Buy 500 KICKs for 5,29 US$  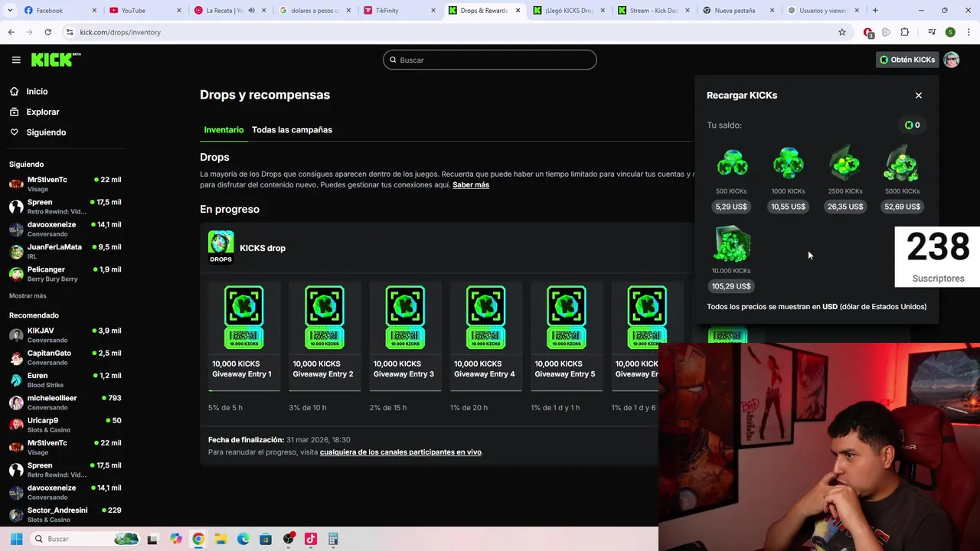coord(731,207)
